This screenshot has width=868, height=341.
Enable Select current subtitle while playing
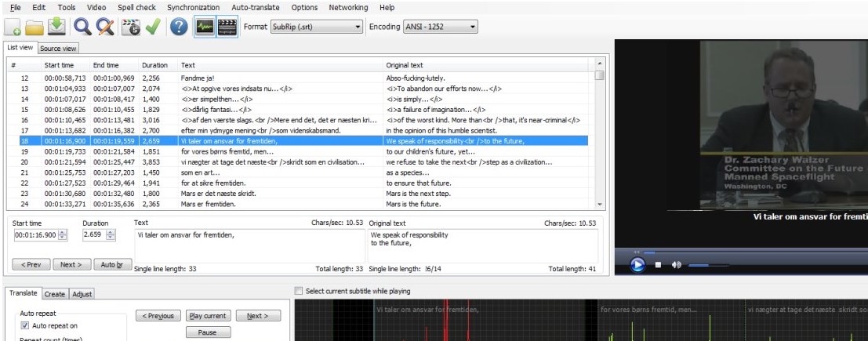[299, 292]
